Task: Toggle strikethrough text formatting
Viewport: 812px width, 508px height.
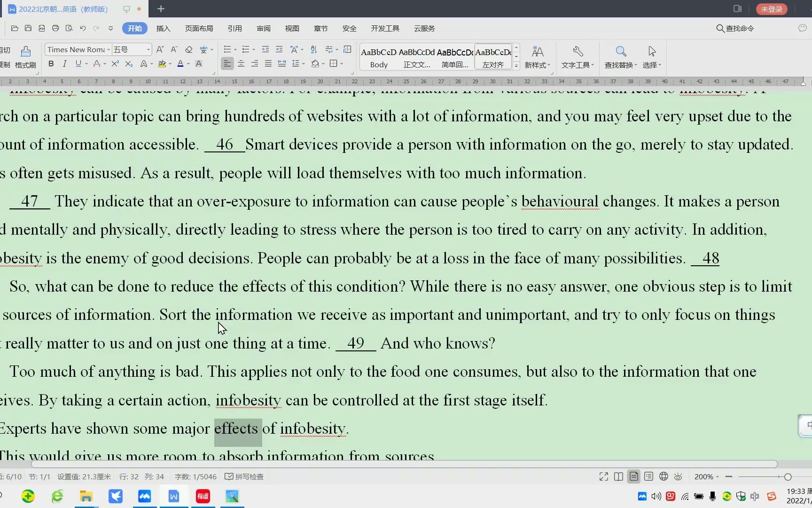Action: pyautogui.click(x=96, y=63)
